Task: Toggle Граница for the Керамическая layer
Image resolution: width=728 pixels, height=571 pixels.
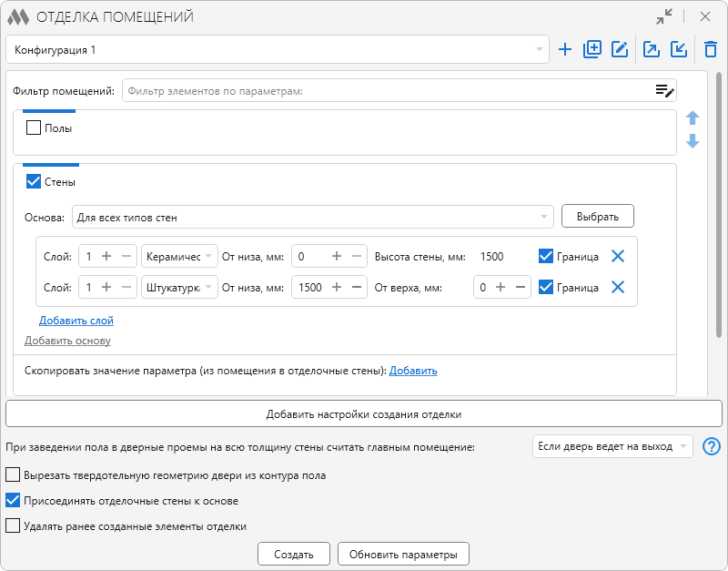Action: (x=545, y=256)
